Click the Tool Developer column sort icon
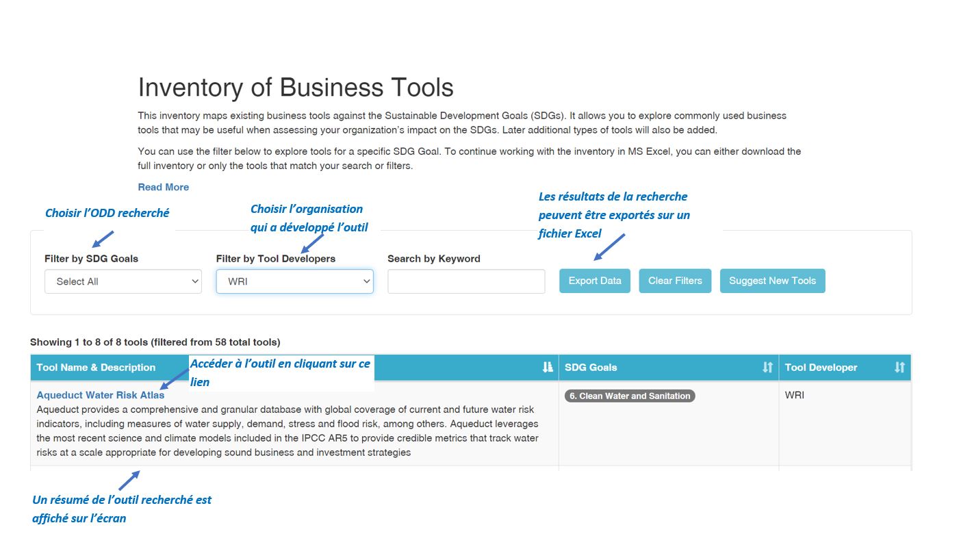The width and height of the screenshot is (970, 560). tap(899, 368)
